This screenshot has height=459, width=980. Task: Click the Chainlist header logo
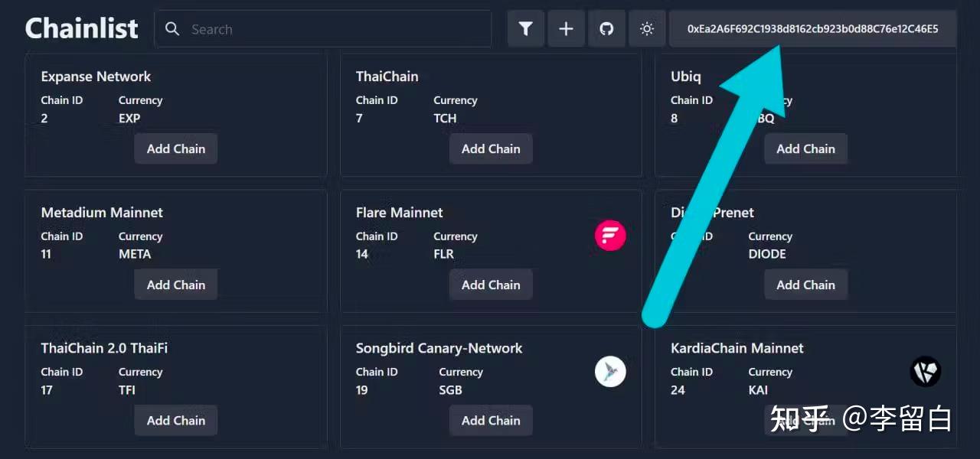tap(81, 28)
